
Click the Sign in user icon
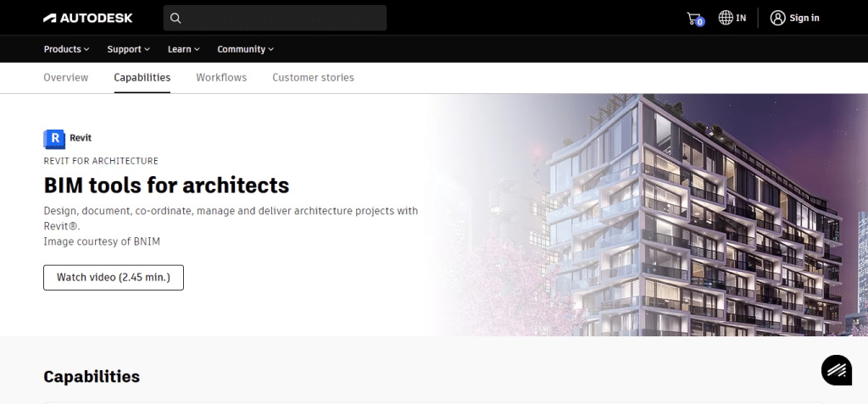point(778,18)
